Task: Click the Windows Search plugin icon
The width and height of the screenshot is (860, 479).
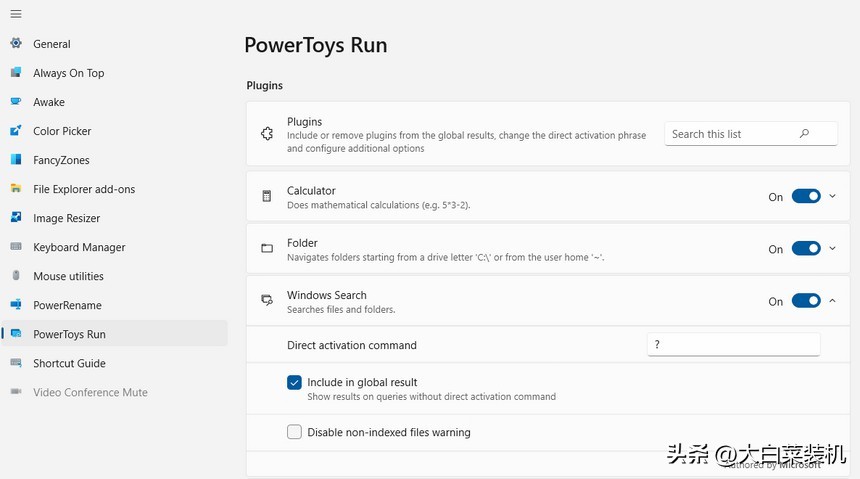Action: pyautogui.click(x=267, y=300)
